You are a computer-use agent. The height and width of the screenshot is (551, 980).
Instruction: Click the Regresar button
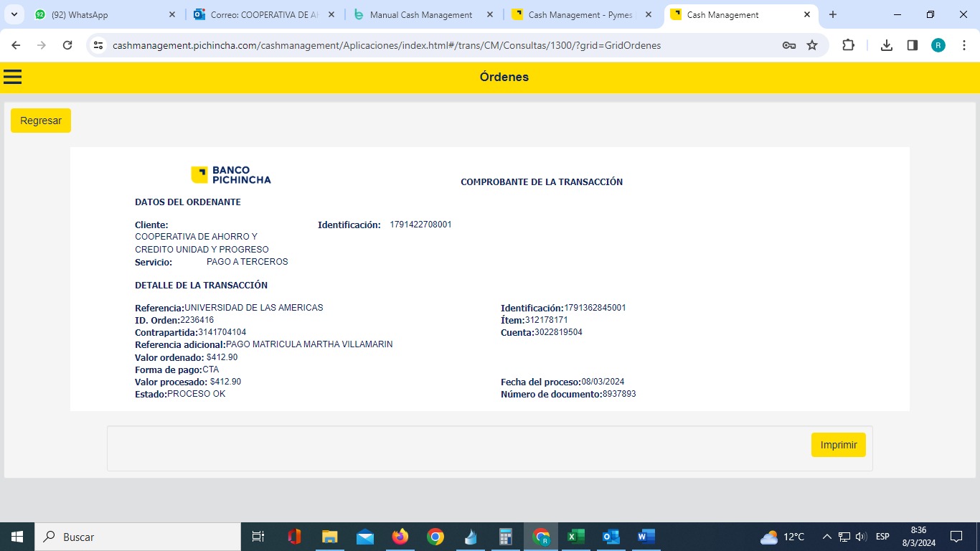[41, 121]
